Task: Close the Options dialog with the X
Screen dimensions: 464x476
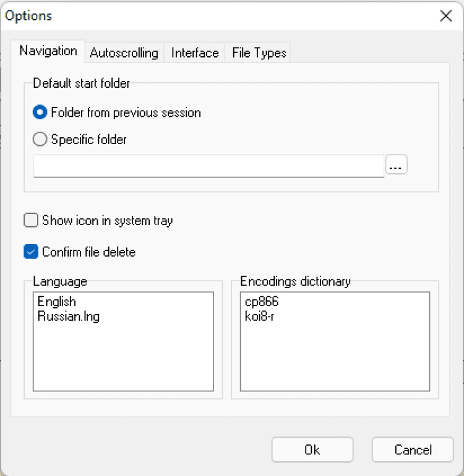Action: click(x=445, y=16)
